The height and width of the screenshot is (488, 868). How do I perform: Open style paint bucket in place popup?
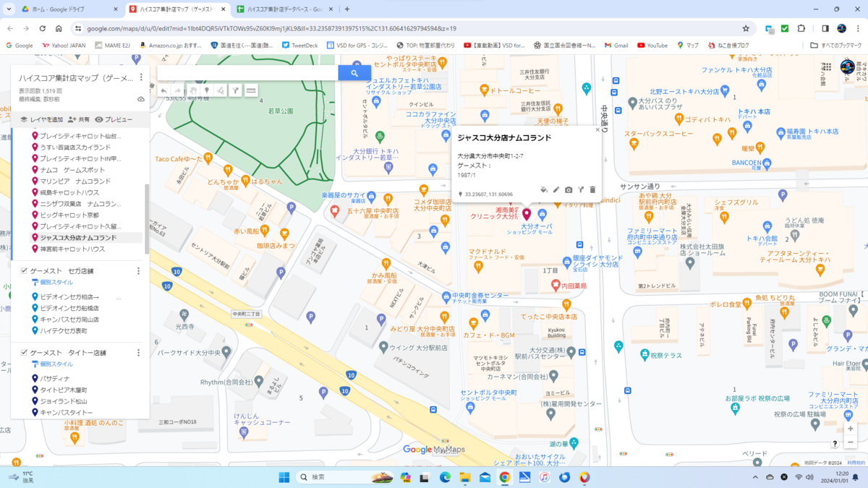544,189
